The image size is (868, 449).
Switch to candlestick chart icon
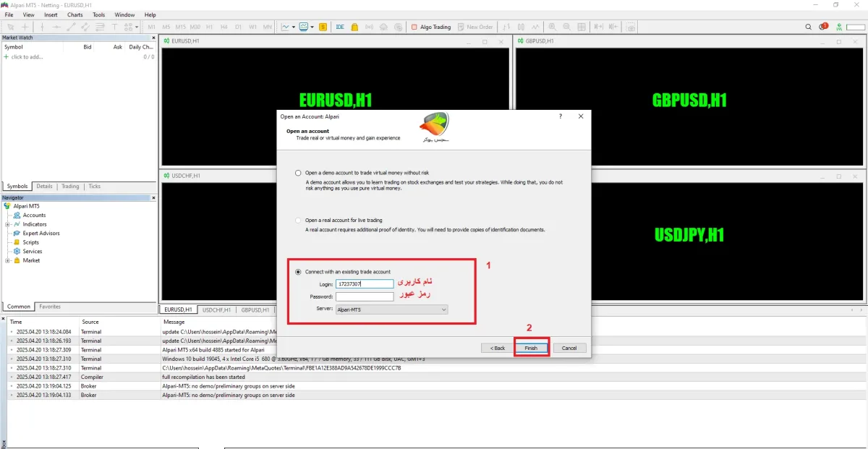pos(521,27)
